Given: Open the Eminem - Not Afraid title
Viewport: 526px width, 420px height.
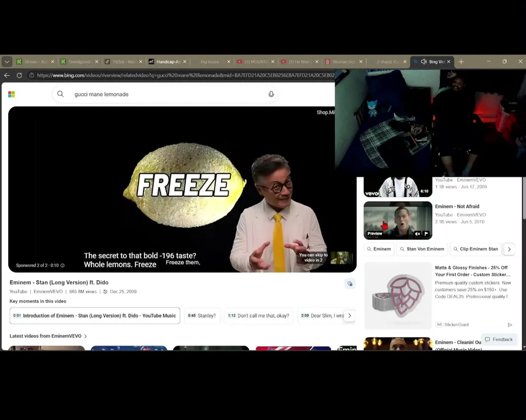Looking at the screenshot, I should click(457, 206).
